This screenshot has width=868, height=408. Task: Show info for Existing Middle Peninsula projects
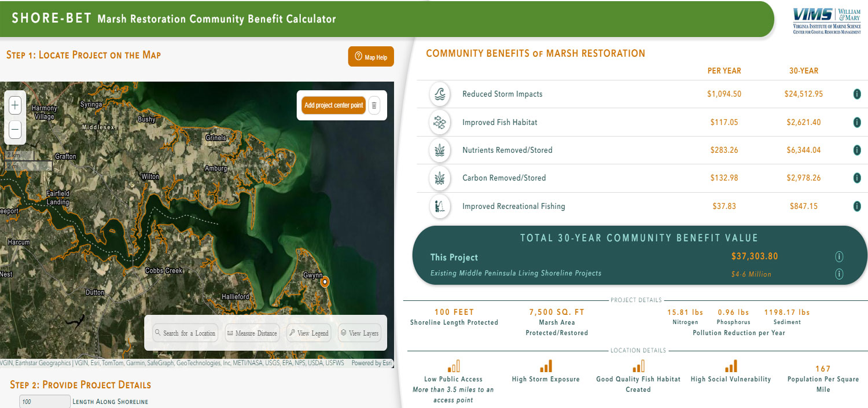[839, 274]
